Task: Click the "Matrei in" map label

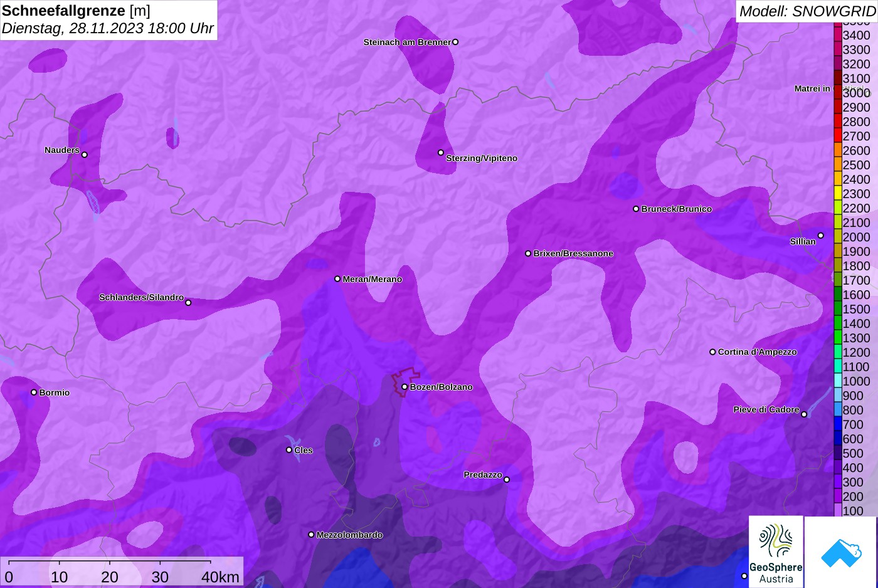Action: 812,89
